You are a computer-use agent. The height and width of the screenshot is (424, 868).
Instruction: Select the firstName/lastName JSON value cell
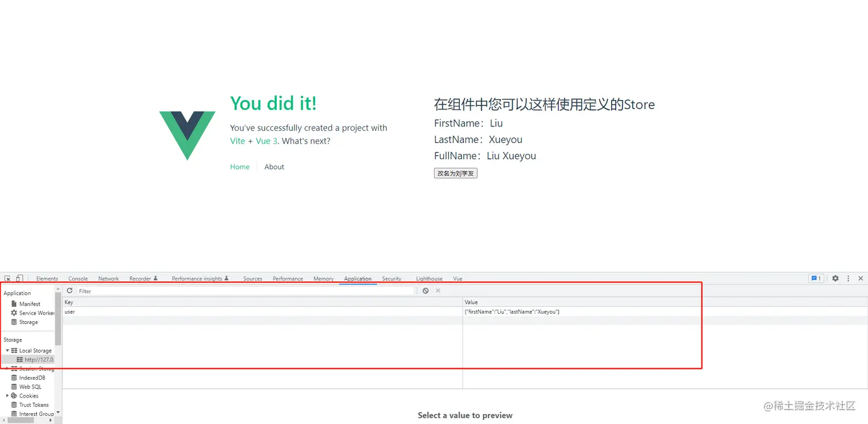pyautogui.click(x=665, y=311)
